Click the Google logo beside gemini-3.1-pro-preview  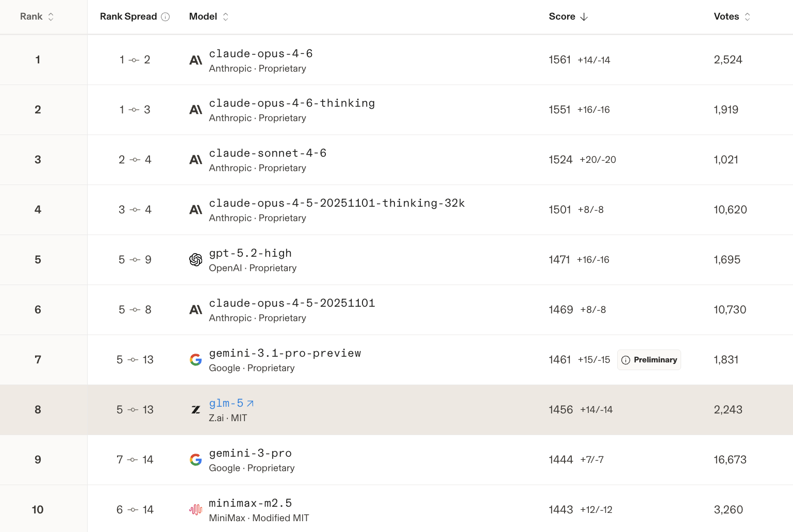(195, 360)
